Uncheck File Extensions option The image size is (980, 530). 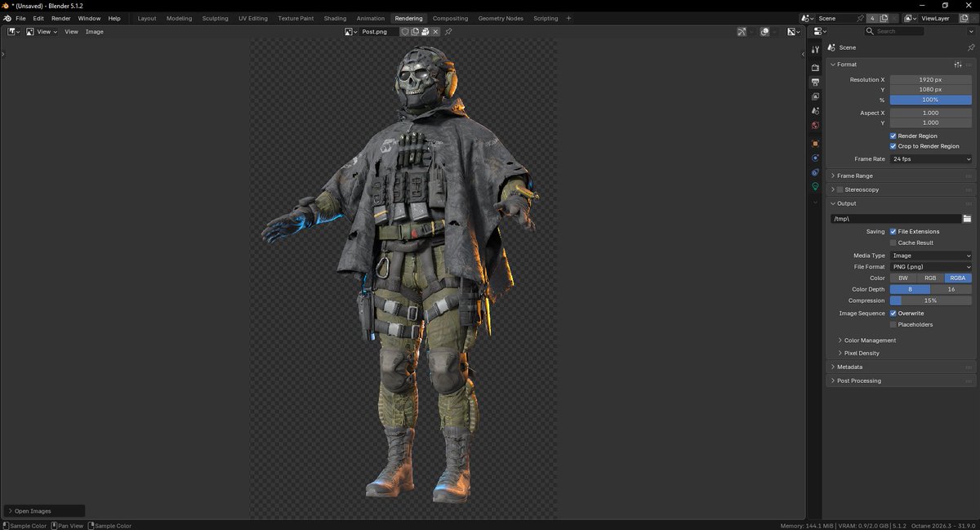pyautogui.click(x=893, y=232)
